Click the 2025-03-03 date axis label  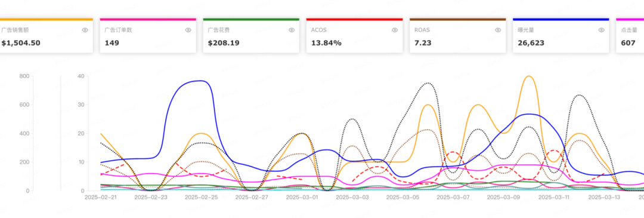point(352,198)
